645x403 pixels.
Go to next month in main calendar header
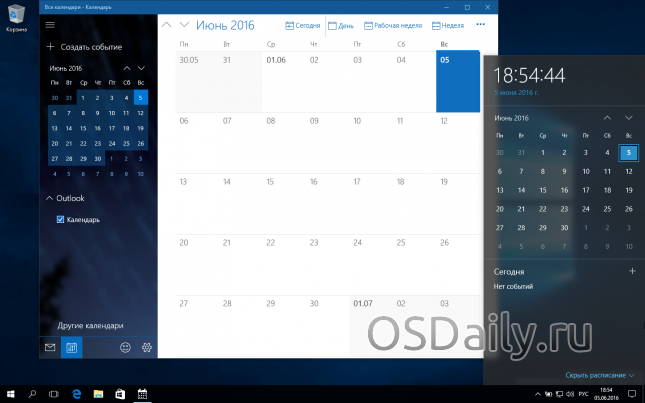click(x=184, y=24)
